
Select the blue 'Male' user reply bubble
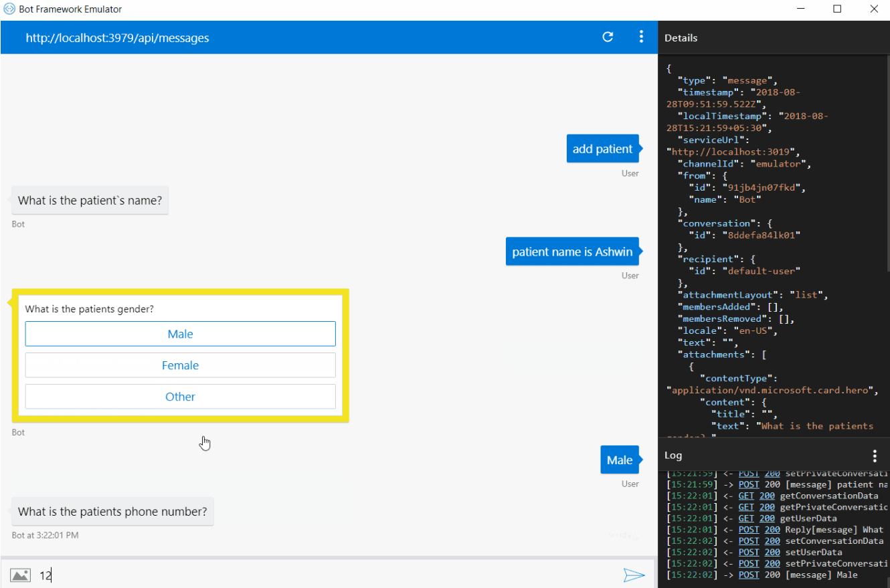click(x=620, y=460)
